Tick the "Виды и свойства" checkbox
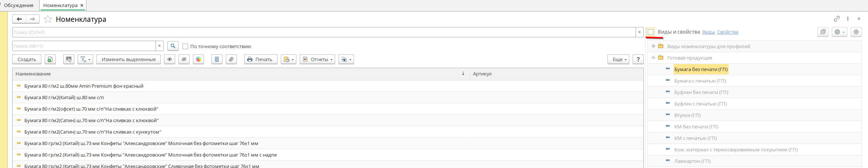Screen dimensions: 868x168 click(651, 32)
